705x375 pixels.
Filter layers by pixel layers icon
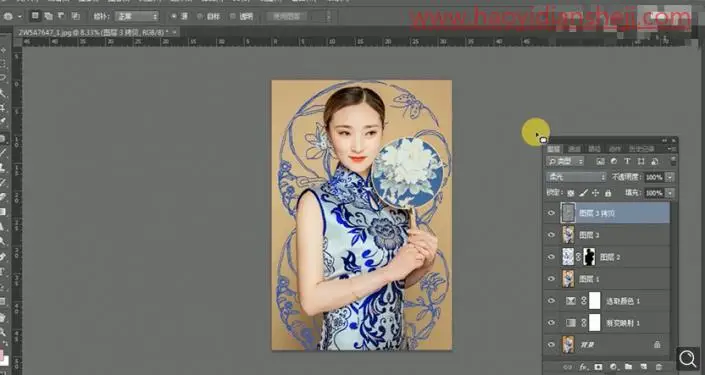point(600,161)
